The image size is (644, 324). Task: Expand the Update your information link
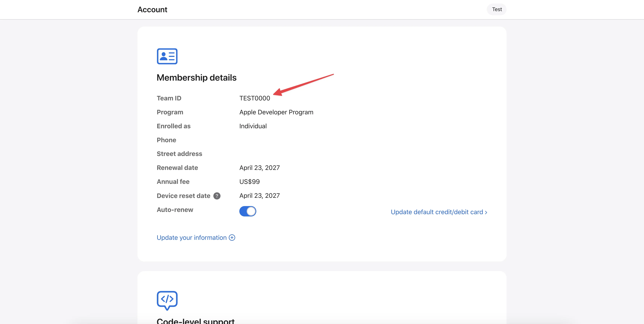pos(196,238)
